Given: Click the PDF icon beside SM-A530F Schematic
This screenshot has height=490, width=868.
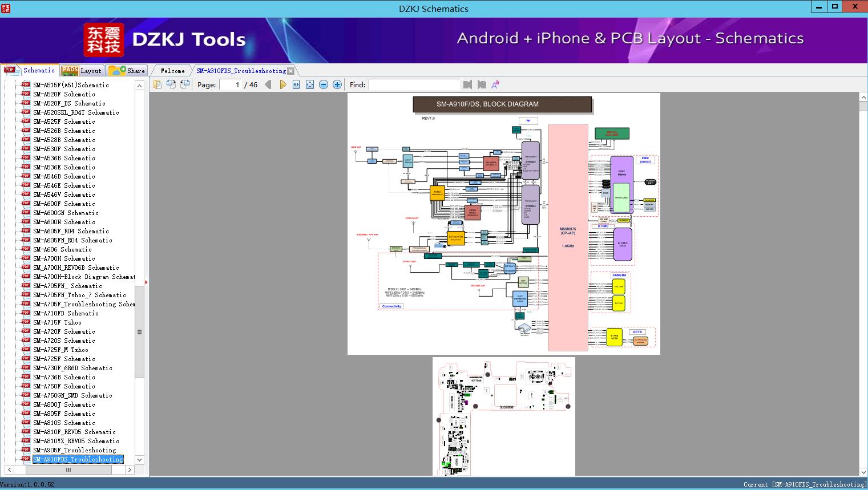Looking at the screenshot, I should 26,149.
